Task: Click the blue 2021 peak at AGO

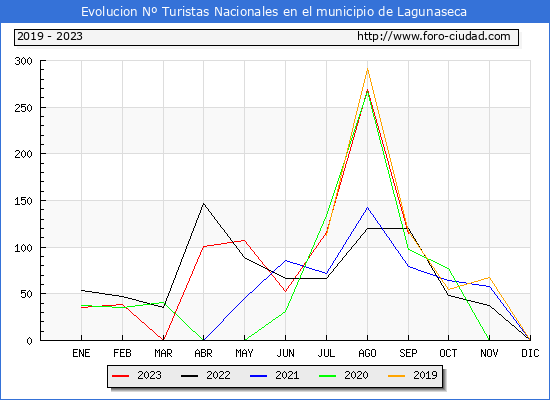Action: [x=367, y=208]
